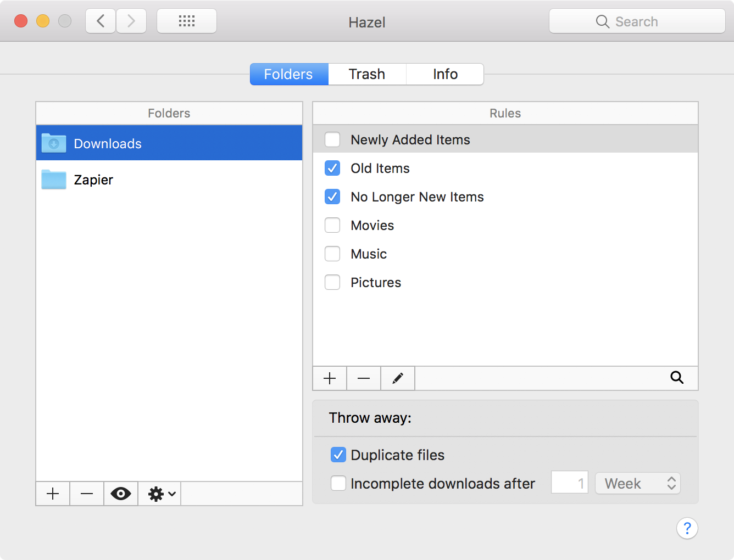This screenshot has height=560, width=734.
Task: Click the help question mark button
Action: tap(687, 528)
